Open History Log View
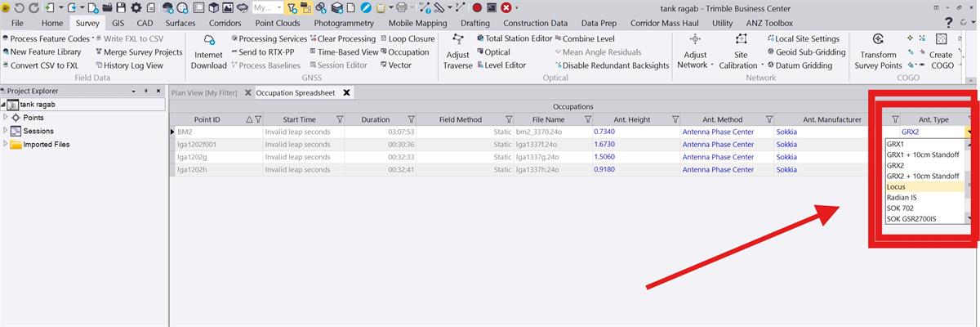 coord(129,65)
